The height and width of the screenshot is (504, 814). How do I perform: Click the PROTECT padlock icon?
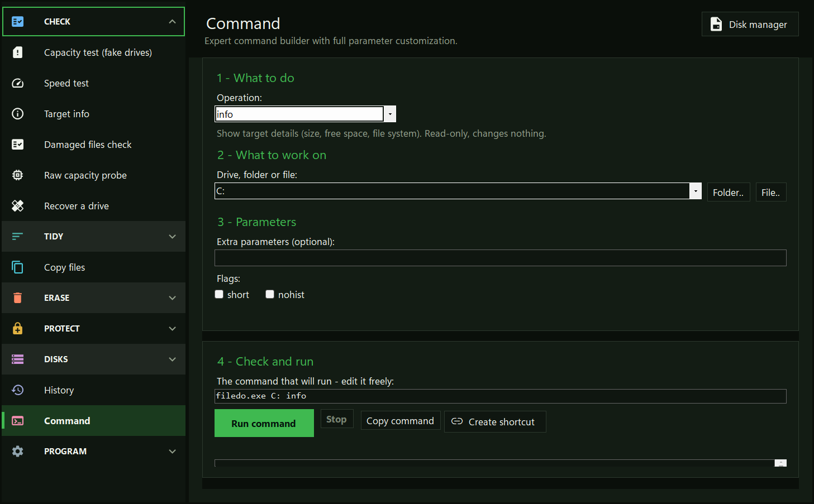coord(18,328)
